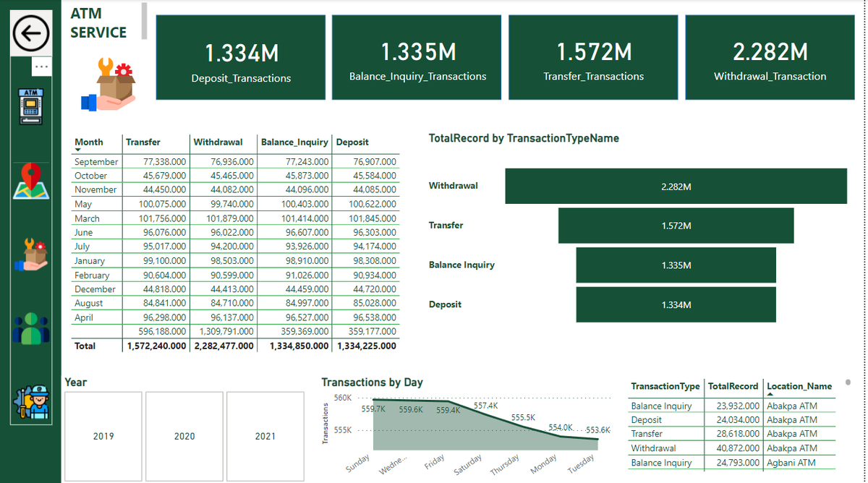868x483 pixels.
Task: Select the September row in month table
Action: (235, 161)
